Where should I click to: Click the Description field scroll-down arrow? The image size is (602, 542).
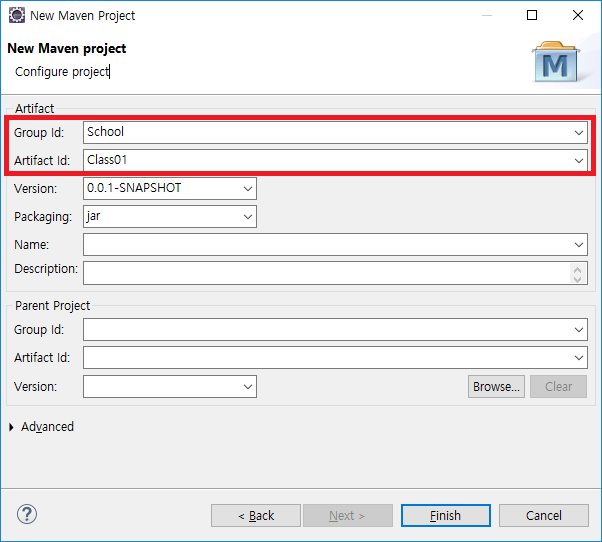point(577,278)
